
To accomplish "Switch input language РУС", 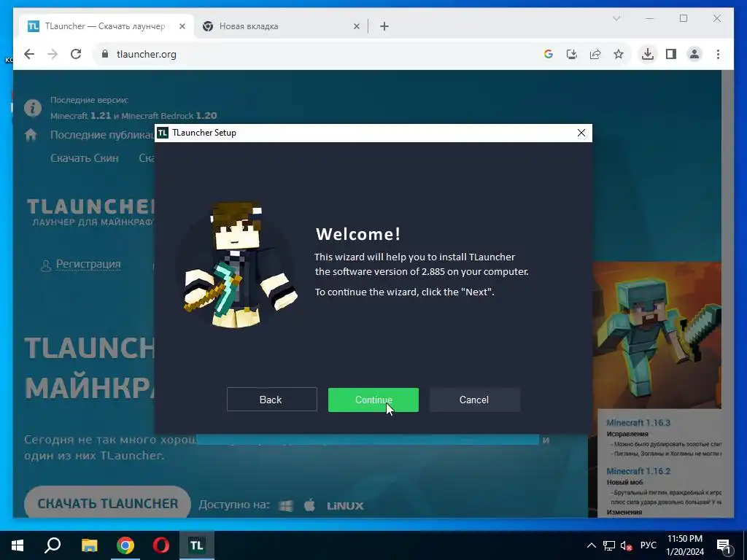I will tap(649, 545).
